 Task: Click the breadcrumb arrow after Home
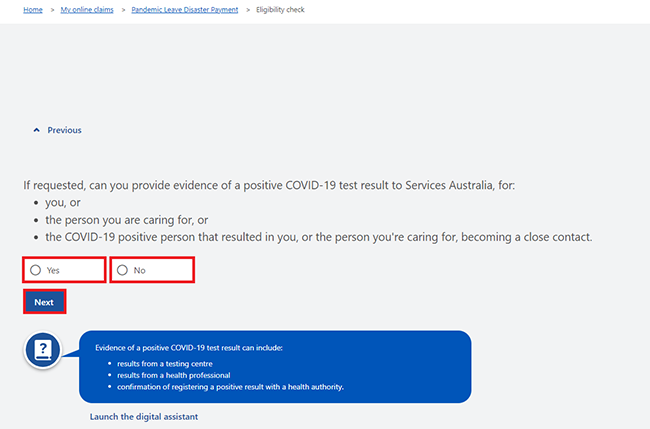(x=51, y=10)
